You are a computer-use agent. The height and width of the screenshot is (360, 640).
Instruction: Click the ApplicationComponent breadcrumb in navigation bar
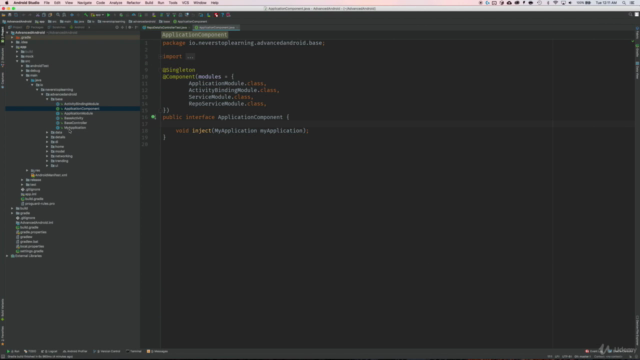pyautogui.click(x=191, y=22)
